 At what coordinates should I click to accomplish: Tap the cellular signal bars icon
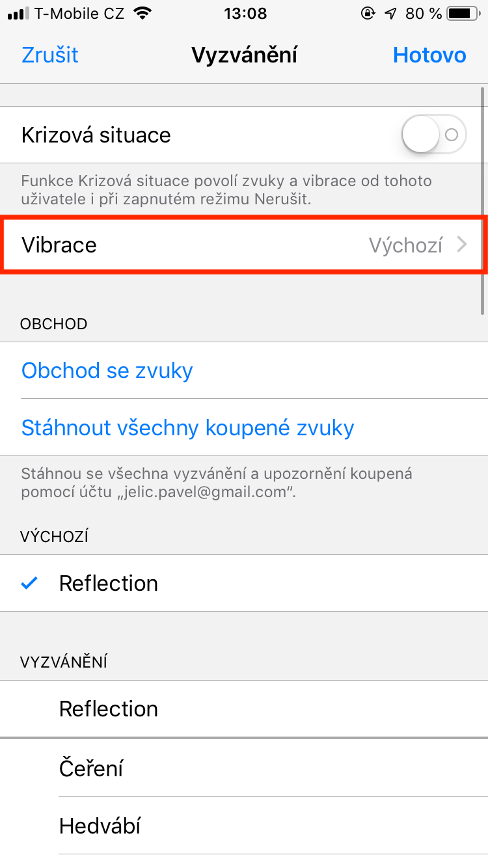(x=18, y=13)
